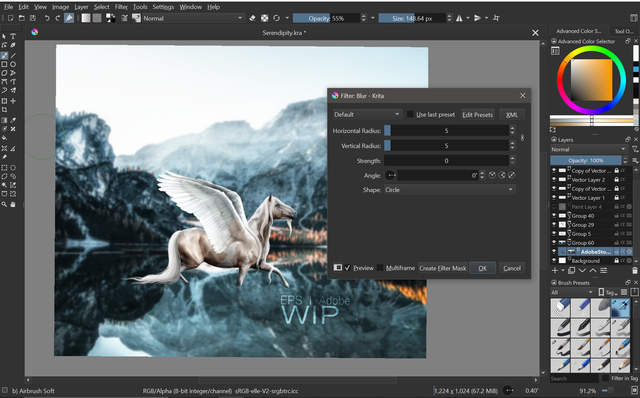The image size is (640, 398).
Task: Select the Move tool in toolbox
Action: click(x=13, y=101)
